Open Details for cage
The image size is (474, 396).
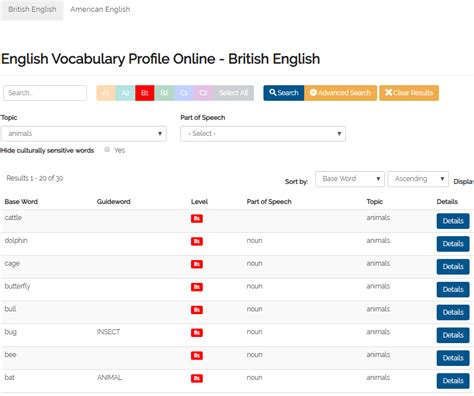[453, 267]
